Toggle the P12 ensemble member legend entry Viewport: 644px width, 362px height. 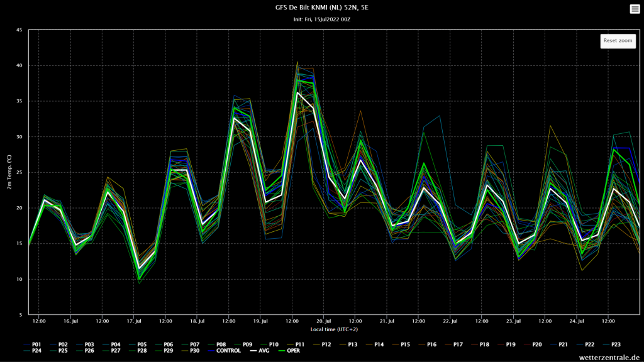(x=322, y=345)
